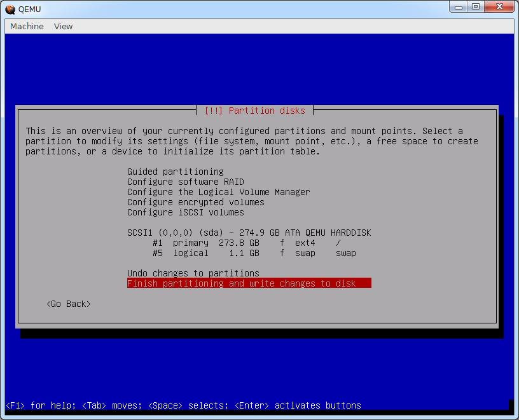
Task: Close the QEMU window
Action: 499,6
